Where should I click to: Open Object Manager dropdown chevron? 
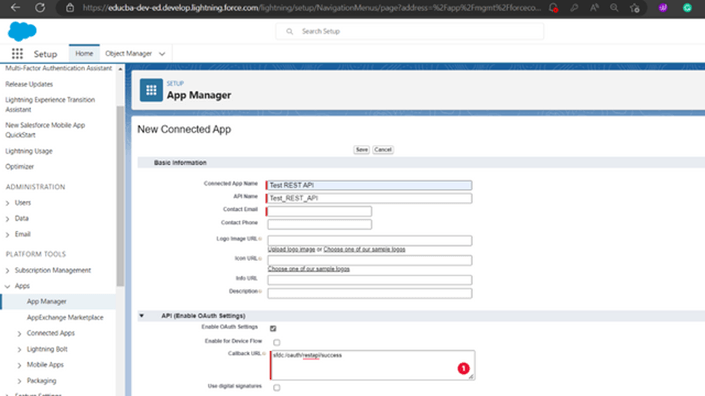click(x=162, y=54)
